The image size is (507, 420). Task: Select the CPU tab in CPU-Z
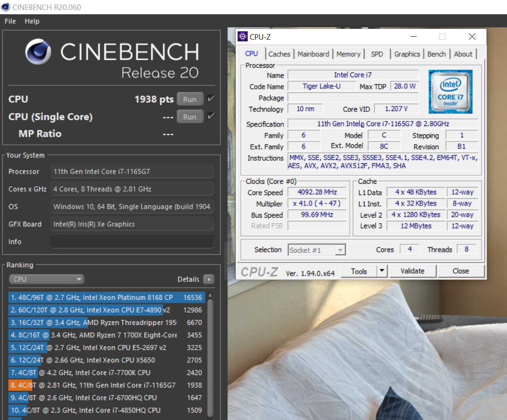tap(251, 53)
